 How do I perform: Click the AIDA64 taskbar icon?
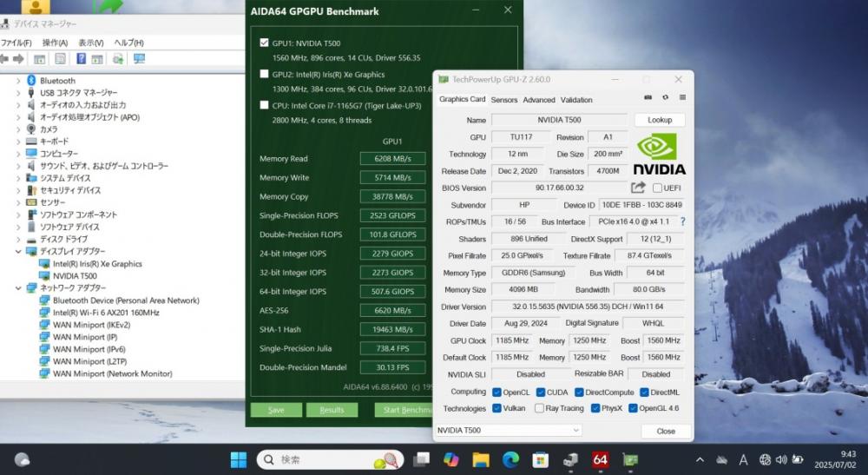tap(600, 459)
